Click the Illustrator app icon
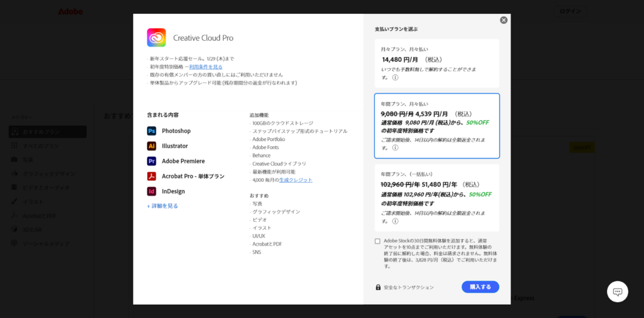The image size is (644, 318). pyautogui.click(x=152, y=146)
